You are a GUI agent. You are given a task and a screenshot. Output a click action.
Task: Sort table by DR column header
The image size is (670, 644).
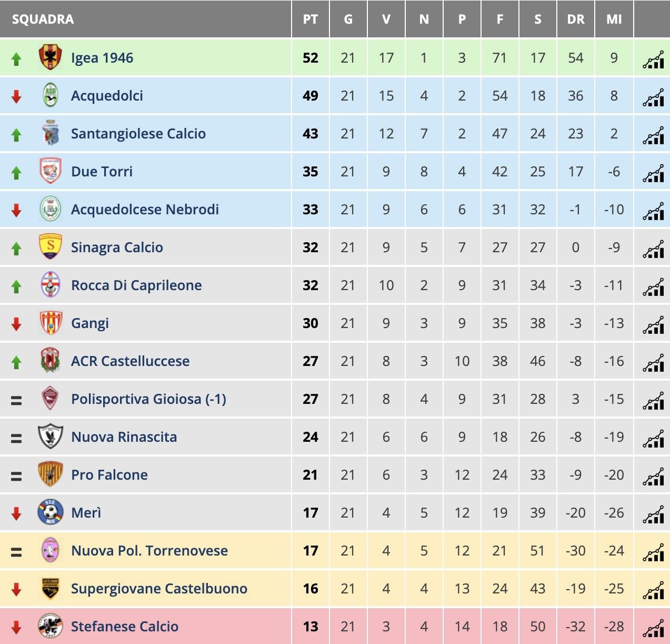[576, 19]
